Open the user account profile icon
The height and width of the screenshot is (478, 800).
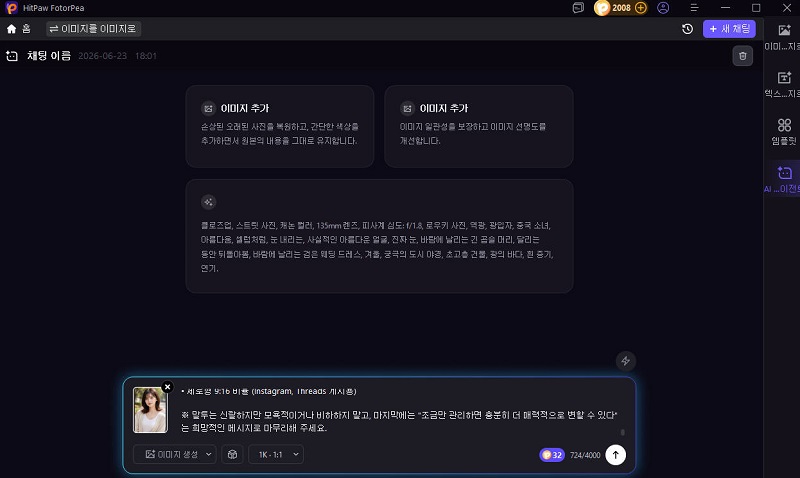click(x=663, y=8)
